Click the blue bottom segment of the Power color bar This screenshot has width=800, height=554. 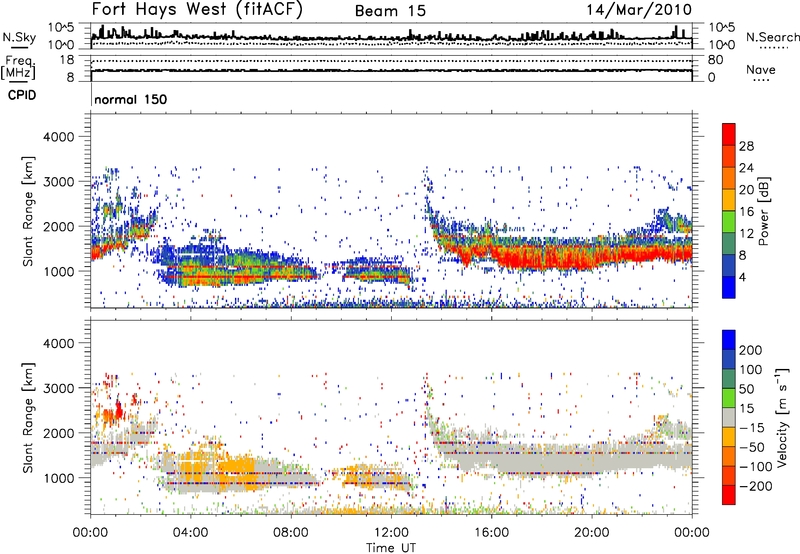pyautogui.click(x=729, y=287)
